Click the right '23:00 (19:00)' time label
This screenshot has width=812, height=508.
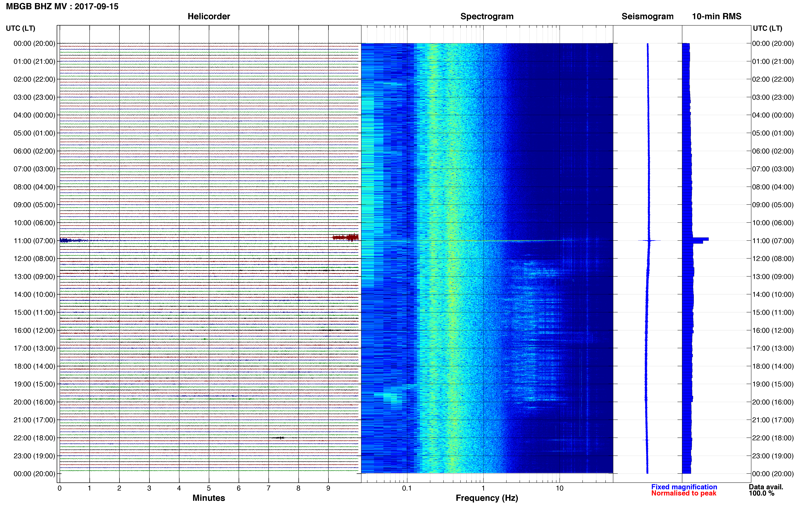773,456
